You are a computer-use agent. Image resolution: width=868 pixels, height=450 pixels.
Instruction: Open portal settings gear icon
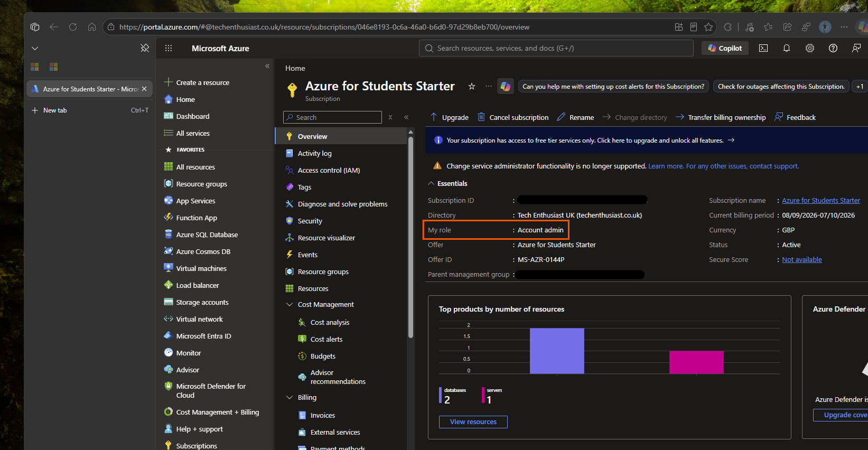coord(810,48)
